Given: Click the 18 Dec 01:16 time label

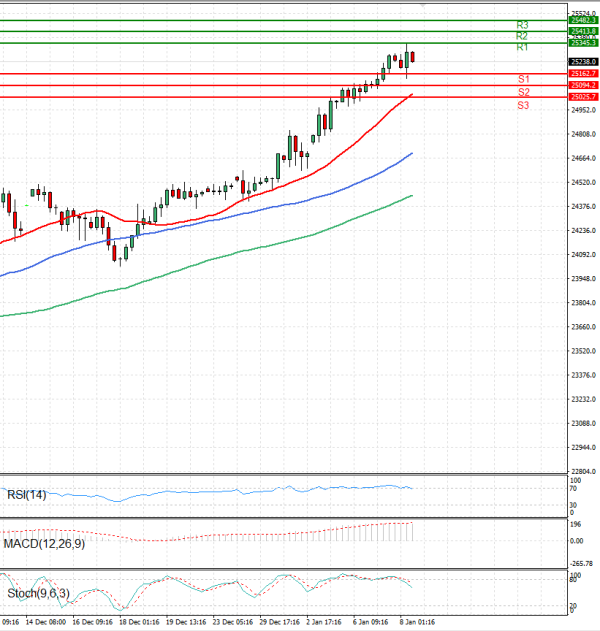Looking at the screenshot, I should 139,621.
